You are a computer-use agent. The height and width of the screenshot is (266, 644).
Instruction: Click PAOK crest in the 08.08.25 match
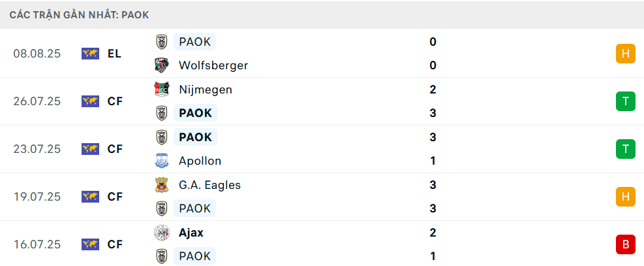pyautogui.click(x=161, y=42)
